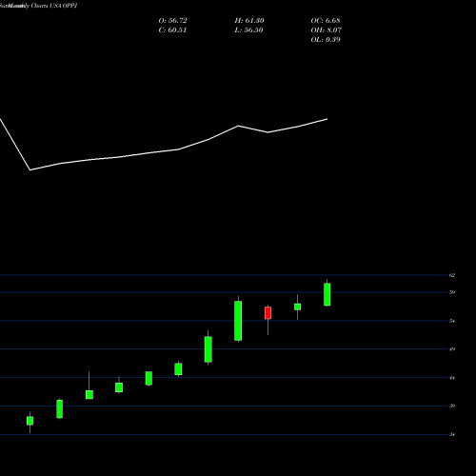This screenshot has height=476, width=476.
Task: Select the first green candlestick near 34
Action: (x=30, y=421)
